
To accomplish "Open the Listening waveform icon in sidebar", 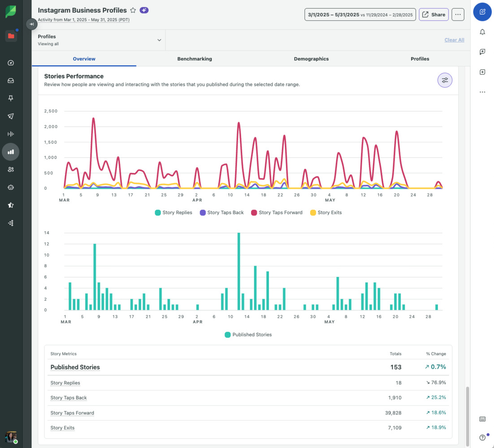I will click(11, 134).
